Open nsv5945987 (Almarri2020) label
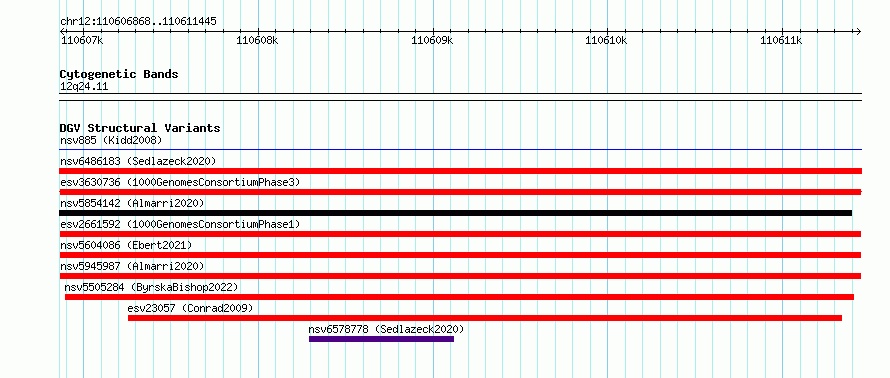The image size is (890, 378). (132, 266)
